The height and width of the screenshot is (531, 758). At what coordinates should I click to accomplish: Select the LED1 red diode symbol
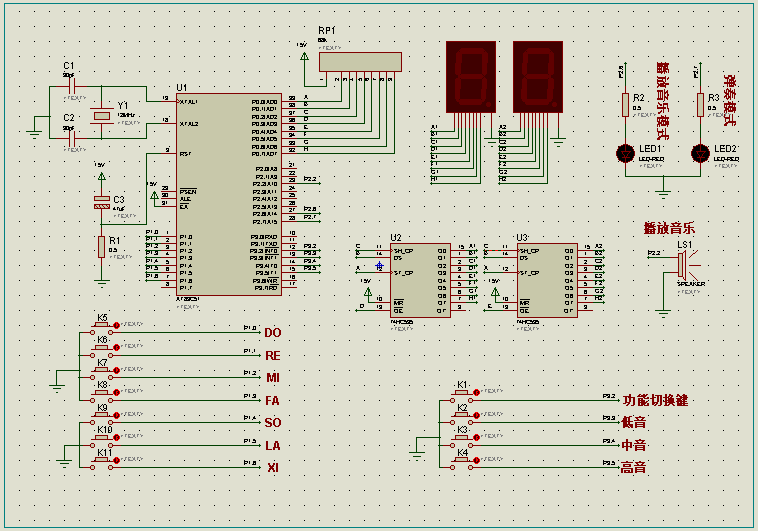coord(626,153)
